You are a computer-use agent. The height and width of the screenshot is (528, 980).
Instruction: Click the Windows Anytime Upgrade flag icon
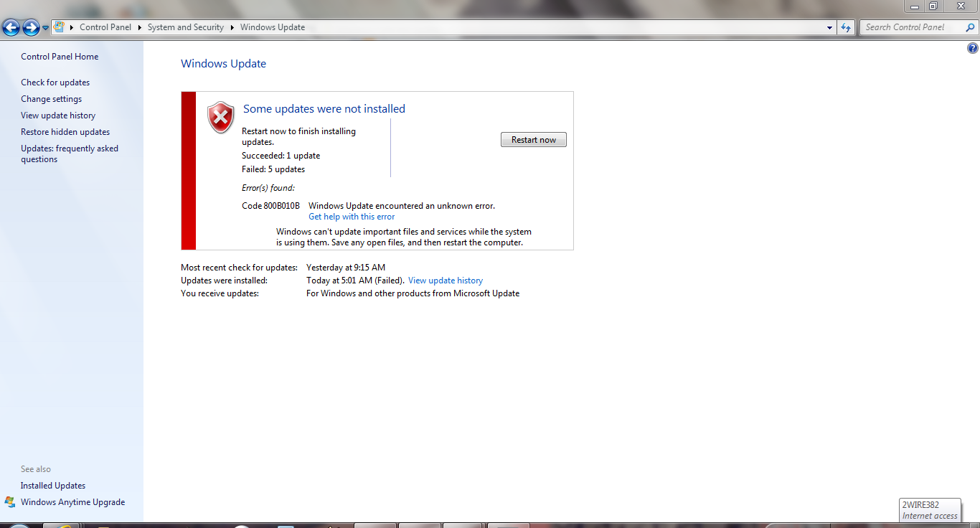(10, 502)
